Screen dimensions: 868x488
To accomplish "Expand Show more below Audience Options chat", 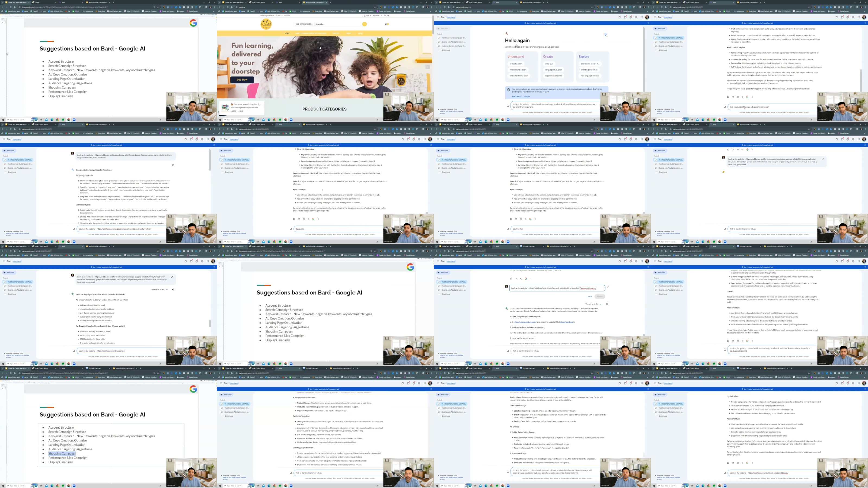I will tap(446, 50).
